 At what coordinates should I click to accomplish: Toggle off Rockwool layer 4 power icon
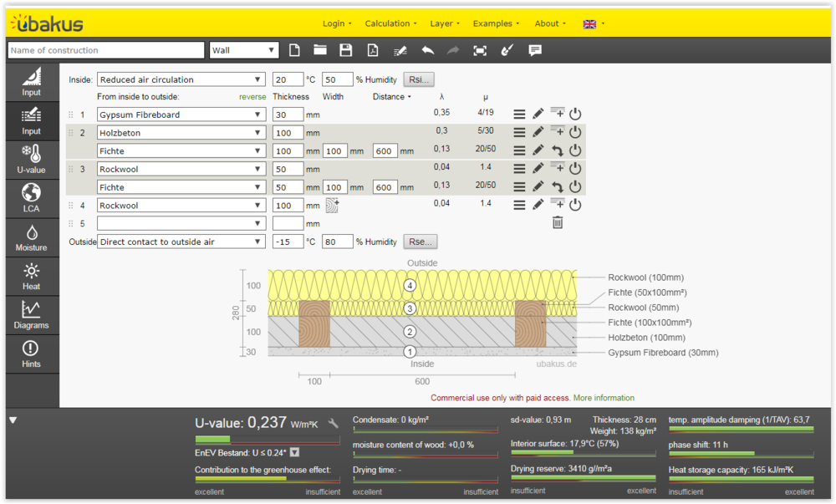click(x=575, y=205)
